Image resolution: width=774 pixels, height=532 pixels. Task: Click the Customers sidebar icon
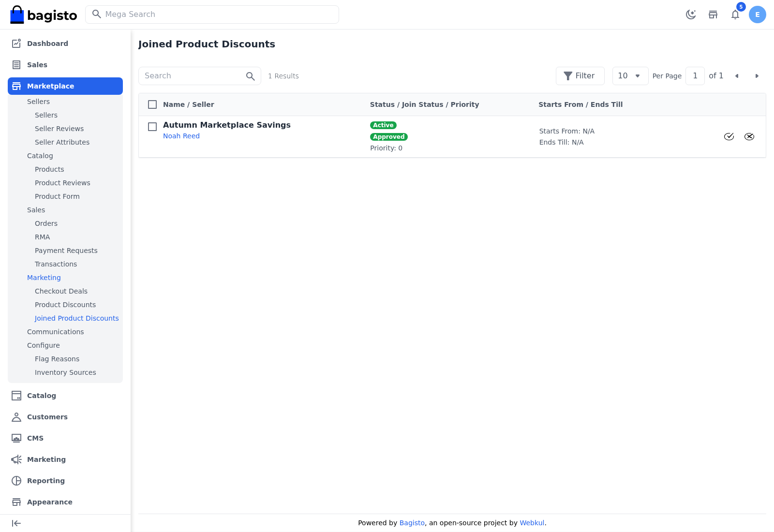coord(16,417)
